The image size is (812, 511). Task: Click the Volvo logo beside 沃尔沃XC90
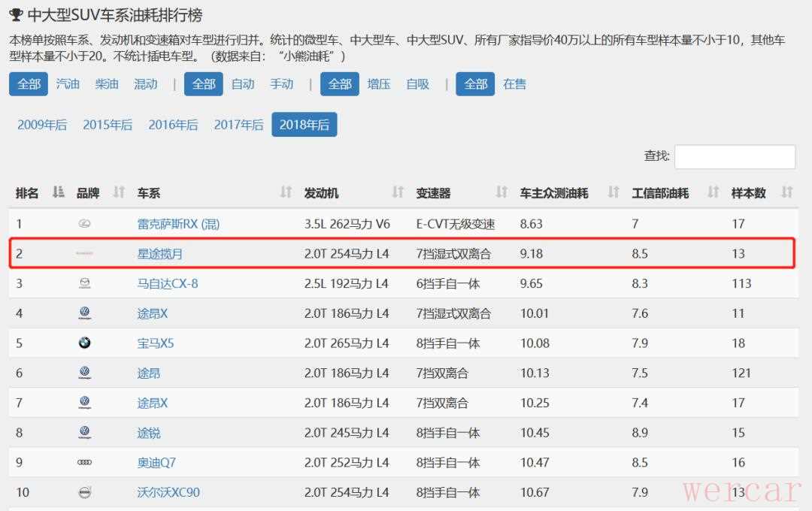[84, 492]
